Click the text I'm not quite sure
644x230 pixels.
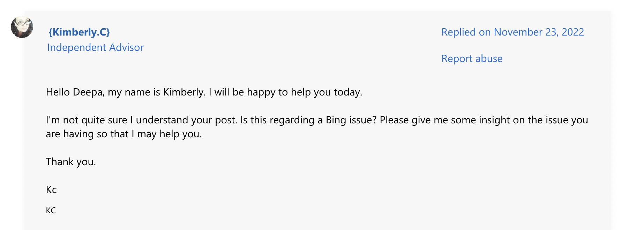click(87, 120)
